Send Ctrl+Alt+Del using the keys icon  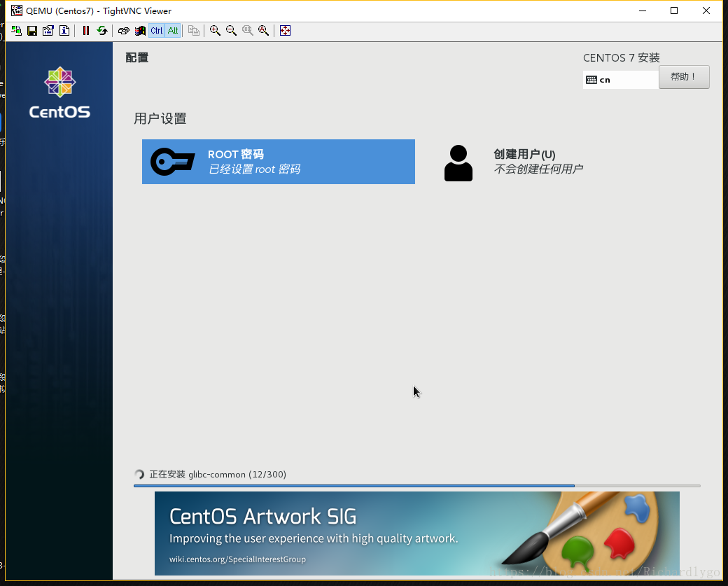tap(123, 31)
